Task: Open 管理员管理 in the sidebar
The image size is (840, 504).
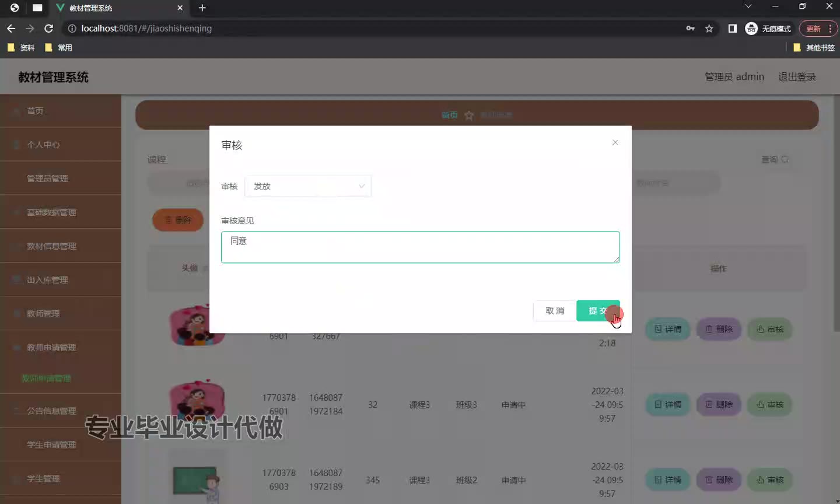Action: tap(61, 178)
